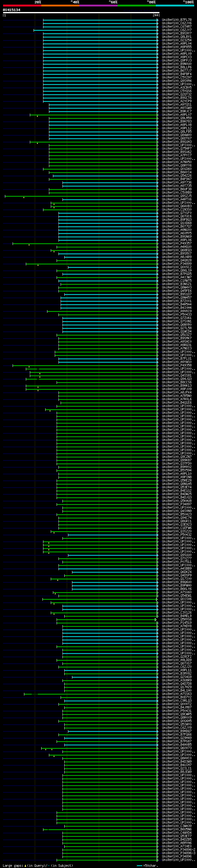The width and height of the screenshot is (197, 868).
Task: Select the UniRef100_Q9LM59 entry
Action: click(x=177, y=118)
